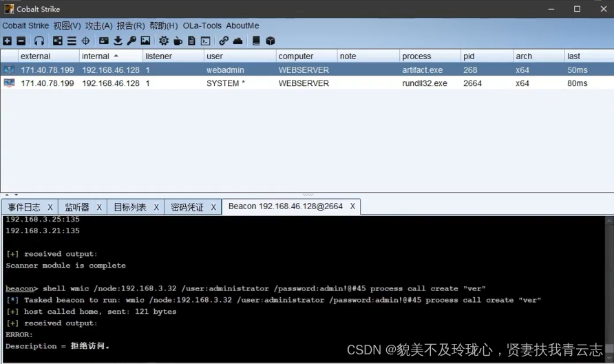Sort sessions by last column
This screenshot has width=614, height=364.
(x=589, y=56)
